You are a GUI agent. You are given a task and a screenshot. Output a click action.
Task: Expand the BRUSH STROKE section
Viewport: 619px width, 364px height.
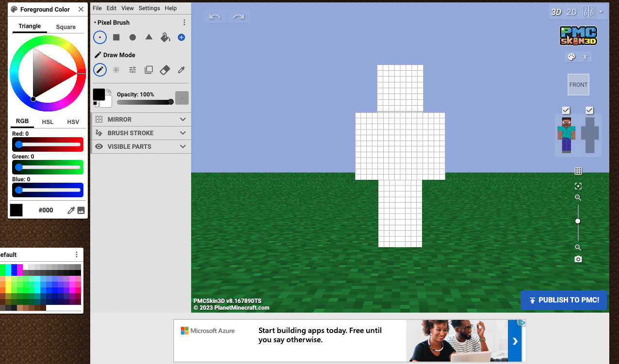coord(141,133)
